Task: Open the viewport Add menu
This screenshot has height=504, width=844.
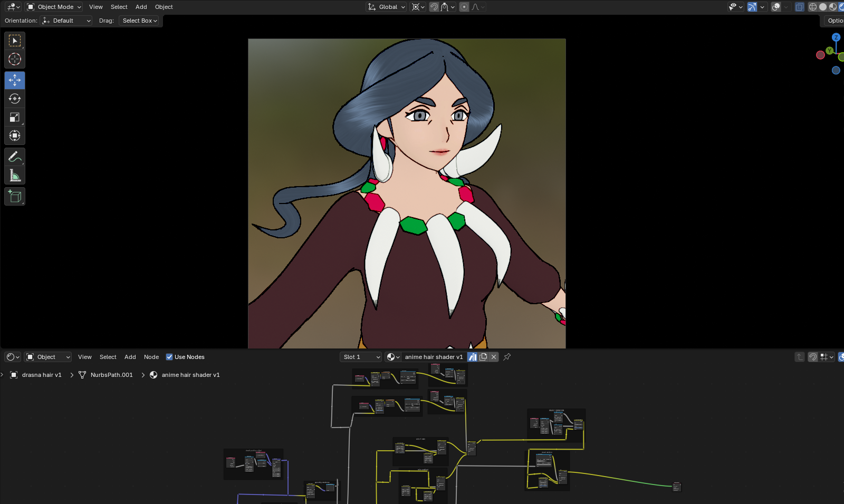Action: pyautogui.click(x=141, y=7)
